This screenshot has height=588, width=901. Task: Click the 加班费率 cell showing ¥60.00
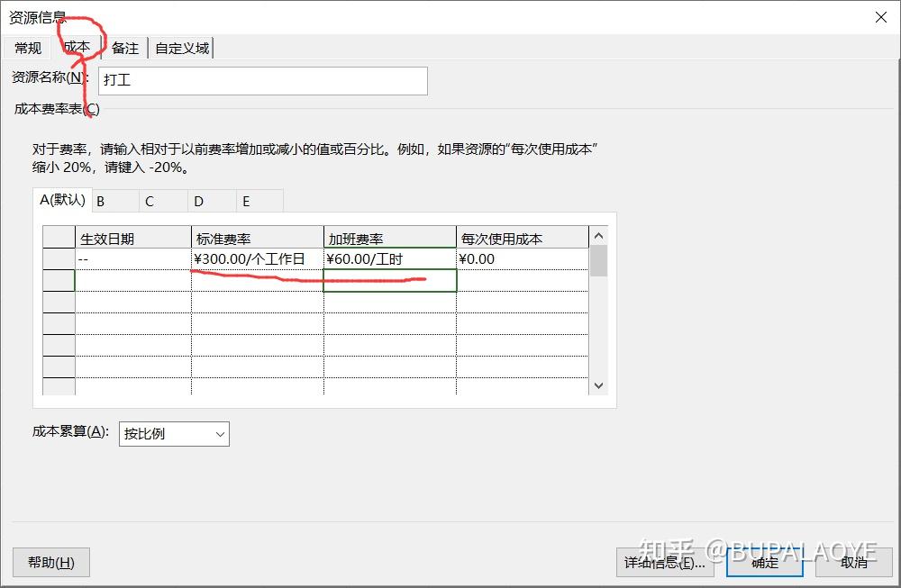coord(387,257)
